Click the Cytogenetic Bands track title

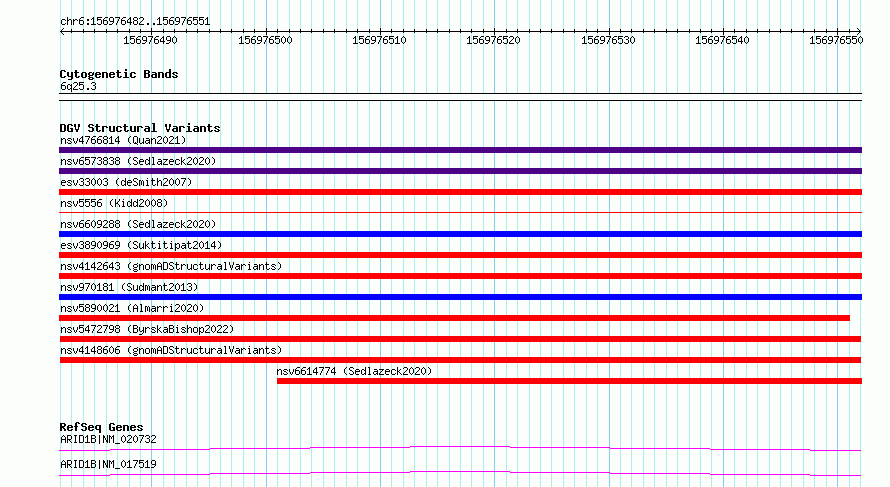coord(119,74)
